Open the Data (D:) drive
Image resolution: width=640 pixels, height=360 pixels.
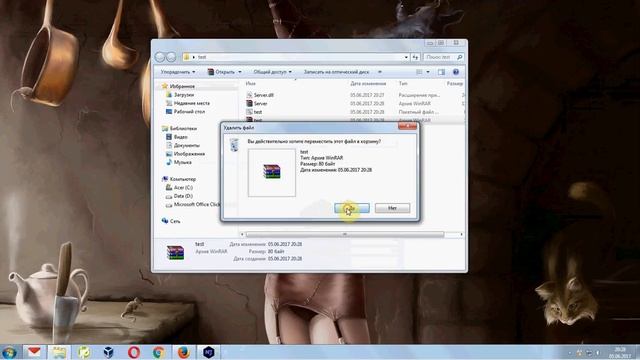[x=183, y=196]
